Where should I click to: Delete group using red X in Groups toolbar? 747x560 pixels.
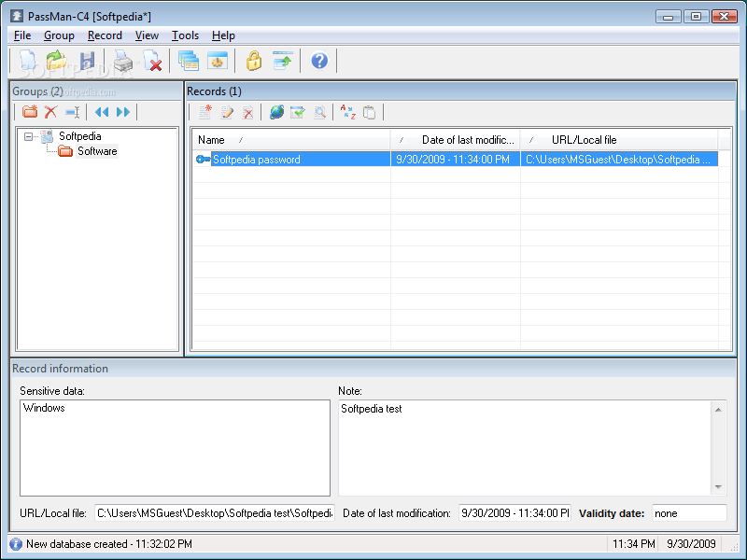[x=50, y=112]
